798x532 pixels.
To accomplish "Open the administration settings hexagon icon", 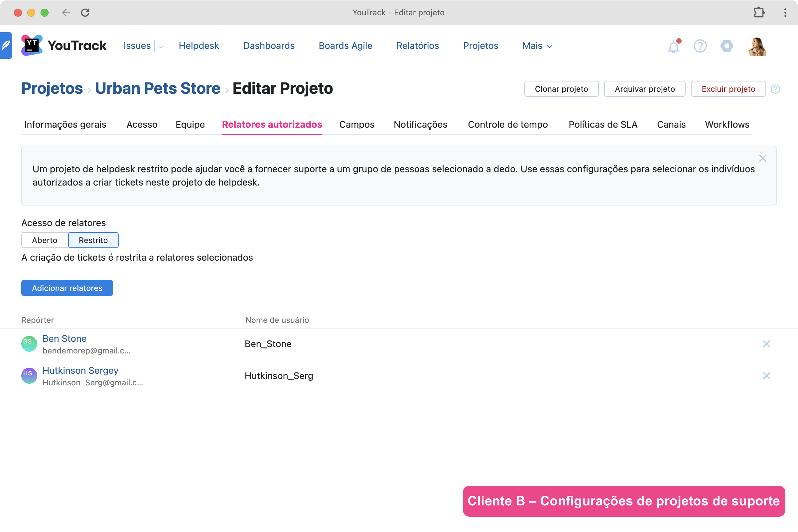I will coord(727,46).
